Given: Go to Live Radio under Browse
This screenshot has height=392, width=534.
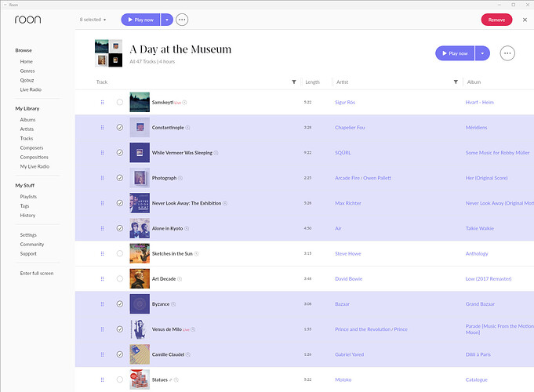Looking at the screenshot, I should 31,89.
